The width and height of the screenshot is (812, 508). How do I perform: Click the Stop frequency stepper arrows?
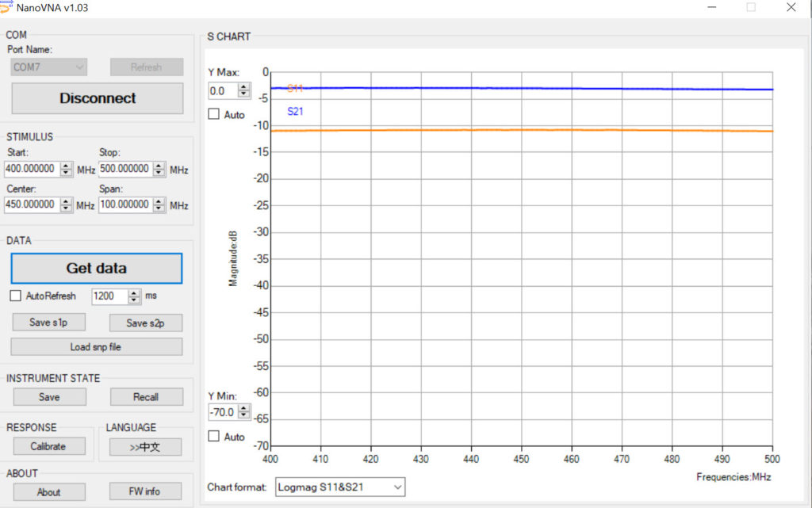pyautogui.click(x=159, y=170)
